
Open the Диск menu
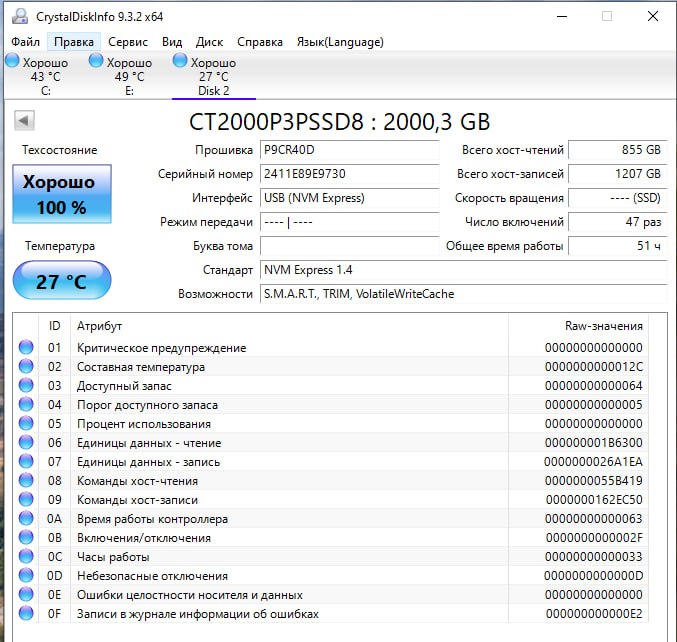[209, 42]
